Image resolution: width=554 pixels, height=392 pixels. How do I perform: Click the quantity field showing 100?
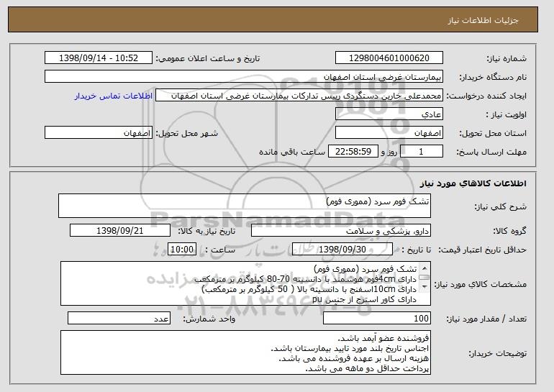pyautogui.click(x=377, y=318)
